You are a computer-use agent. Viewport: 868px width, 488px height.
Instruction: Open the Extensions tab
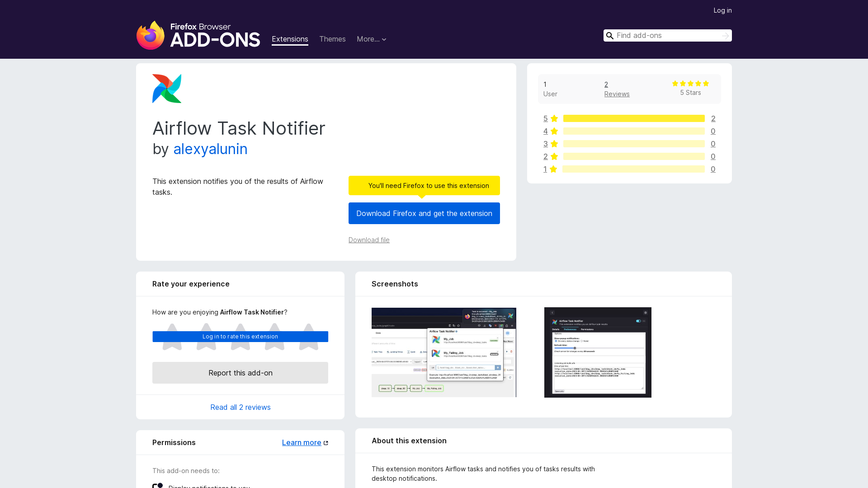coord(290,39)
